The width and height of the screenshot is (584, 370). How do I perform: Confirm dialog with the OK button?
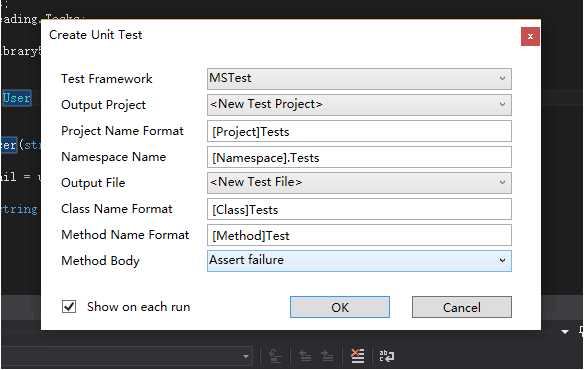340,307
